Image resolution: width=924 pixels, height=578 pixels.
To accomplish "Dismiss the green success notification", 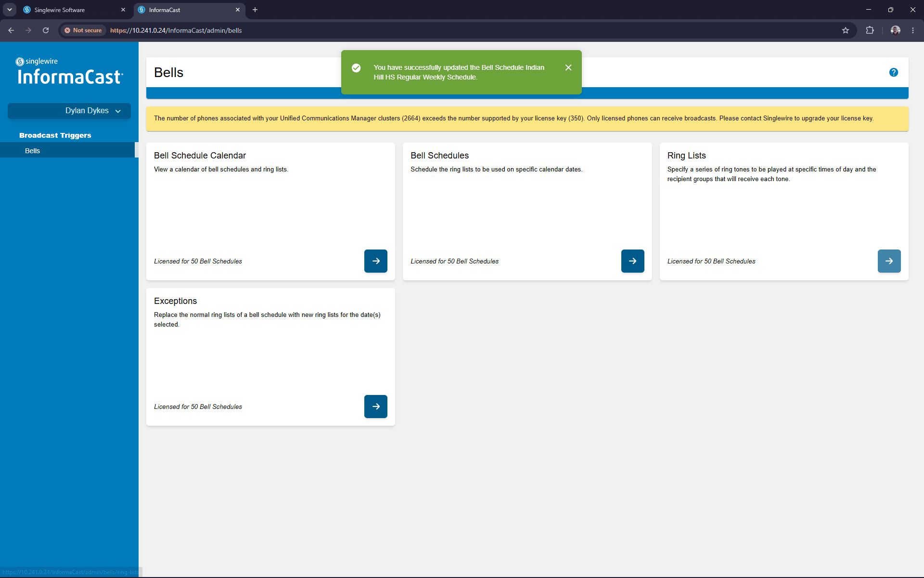I will (568, 67).
